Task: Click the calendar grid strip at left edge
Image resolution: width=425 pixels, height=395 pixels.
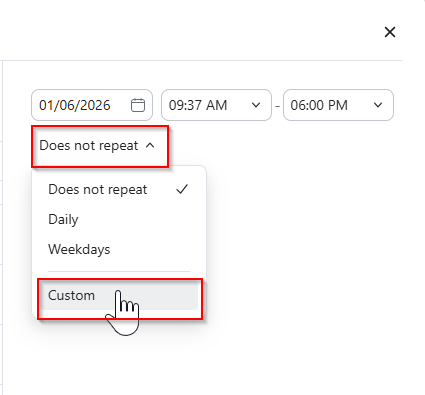Action: coord(1,227)
